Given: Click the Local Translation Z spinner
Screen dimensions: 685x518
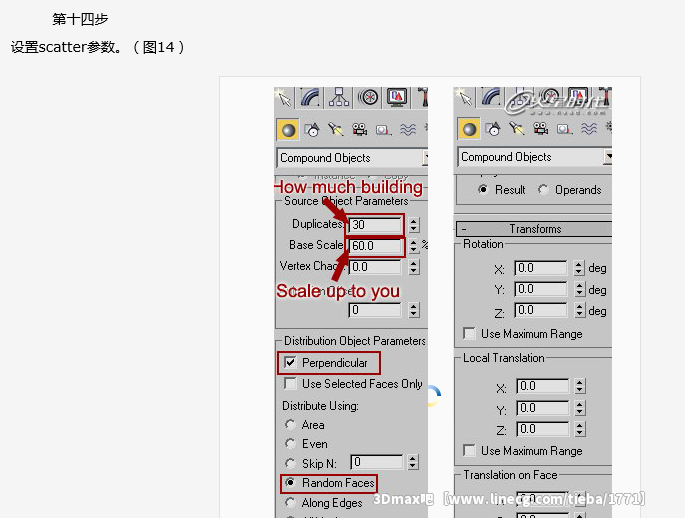Looking at the screenshot, I should (x=580, y=429).
